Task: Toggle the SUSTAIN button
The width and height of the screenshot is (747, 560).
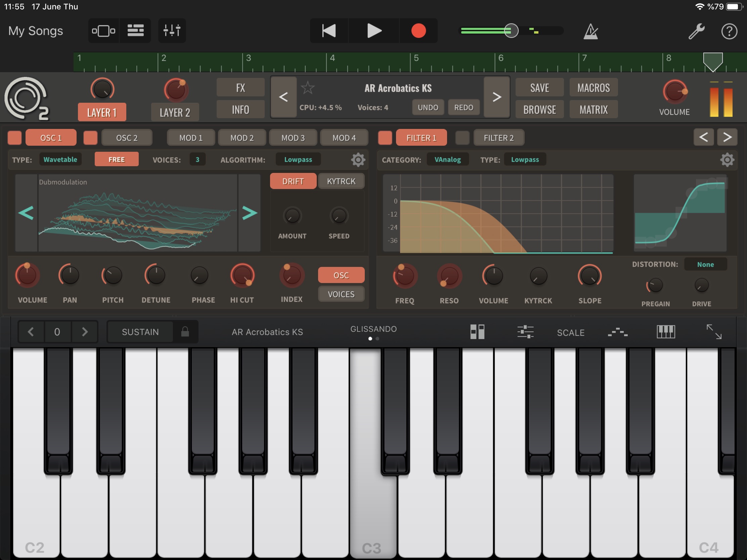Action: coord(140,332)
